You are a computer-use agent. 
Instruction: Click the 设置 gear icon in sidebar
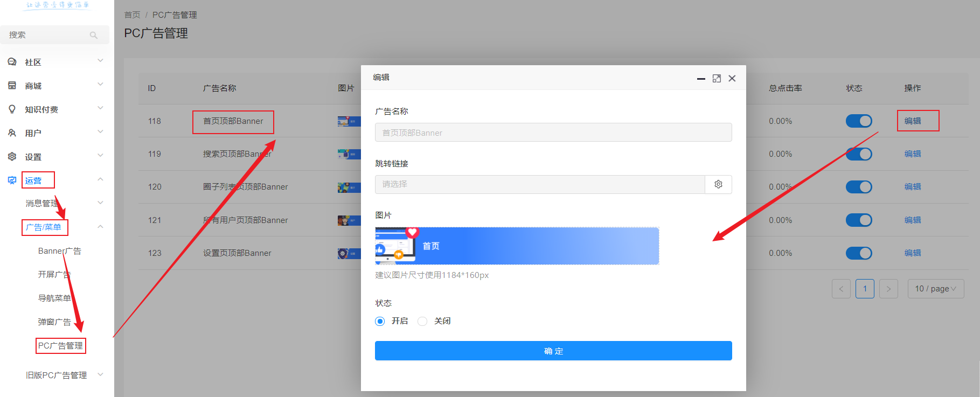[12, 157]
